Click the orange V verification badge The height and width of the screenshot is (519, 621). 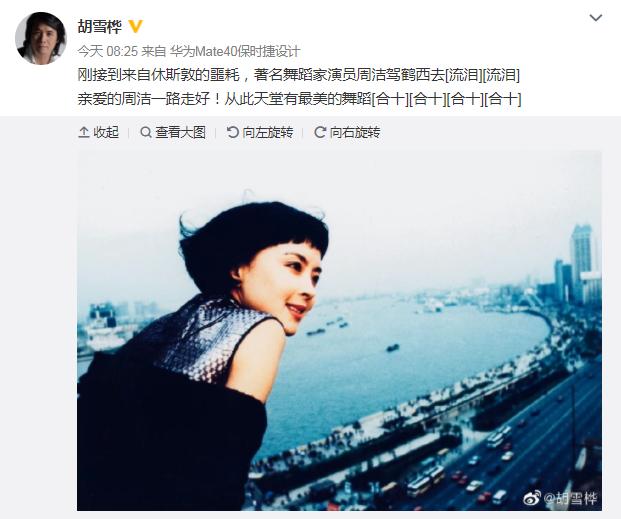coord(135,27)
